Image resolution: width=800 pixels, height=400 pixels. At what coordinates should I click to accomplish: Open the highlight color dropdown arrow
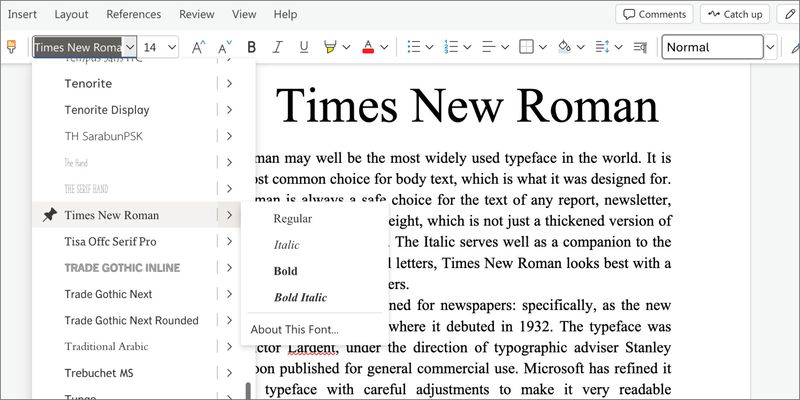click(x=346, y=47)
